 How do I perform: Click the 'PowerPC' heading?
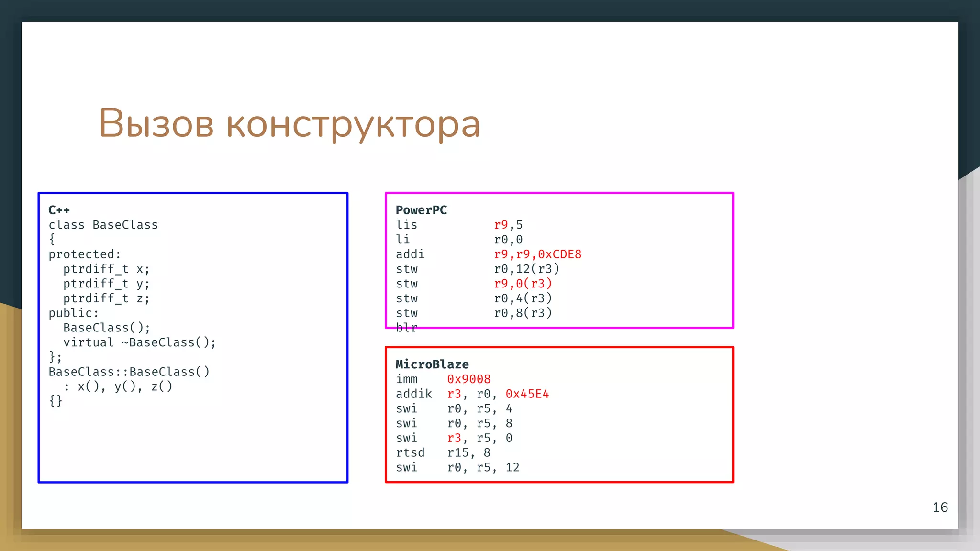[x=422, y=210]
